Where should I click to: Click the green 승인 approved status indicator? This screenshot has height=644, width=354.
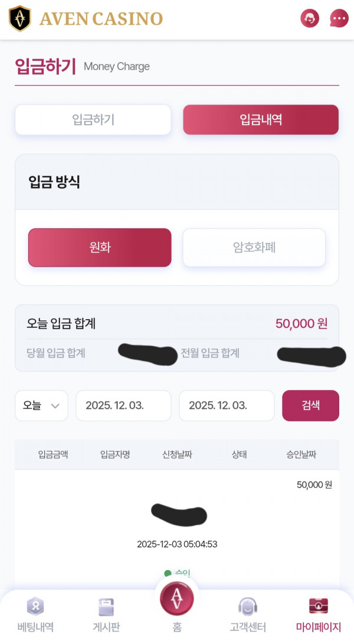tap(178, 572)
